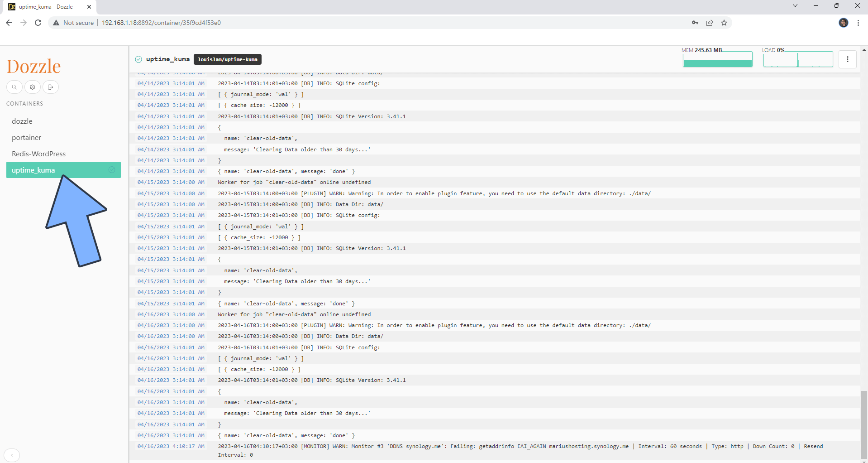The image size is (868, 463).
Task: Open Dozzle settings gear icon
Action: click(33, 87)
